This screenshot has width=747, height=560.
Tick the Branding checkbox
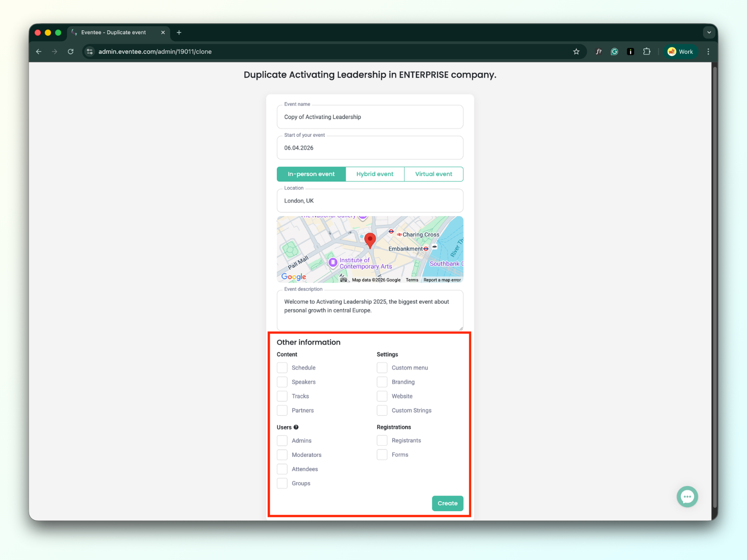click(x=382, y=382)
